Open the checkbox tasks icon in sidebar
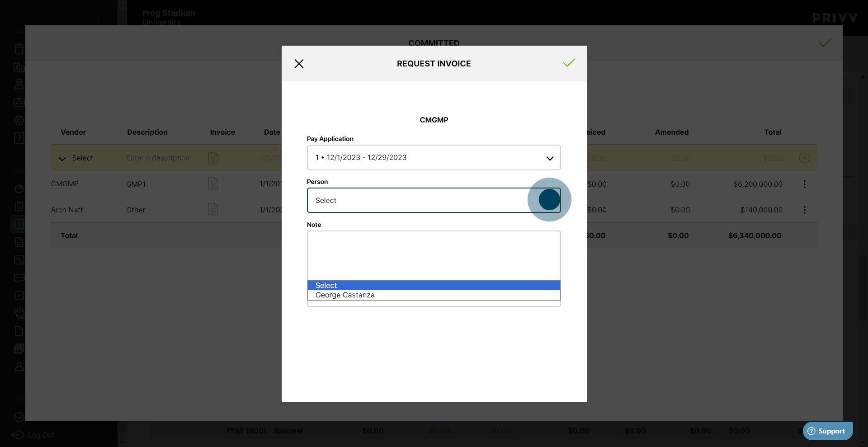The image size is (868, 447). pos(19,296)
